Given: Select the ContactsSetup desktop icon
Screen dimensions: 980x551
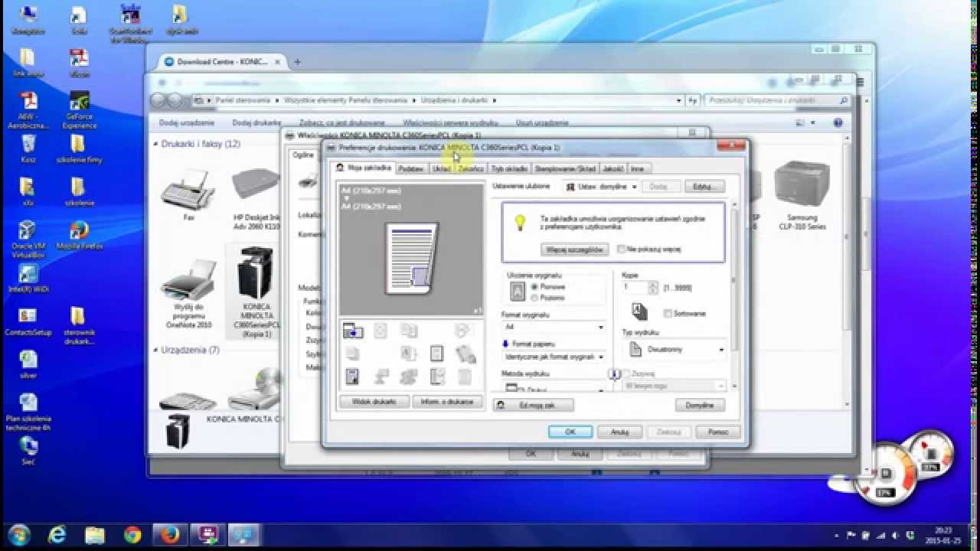Looking at the screenshot, I should (28, 321).
